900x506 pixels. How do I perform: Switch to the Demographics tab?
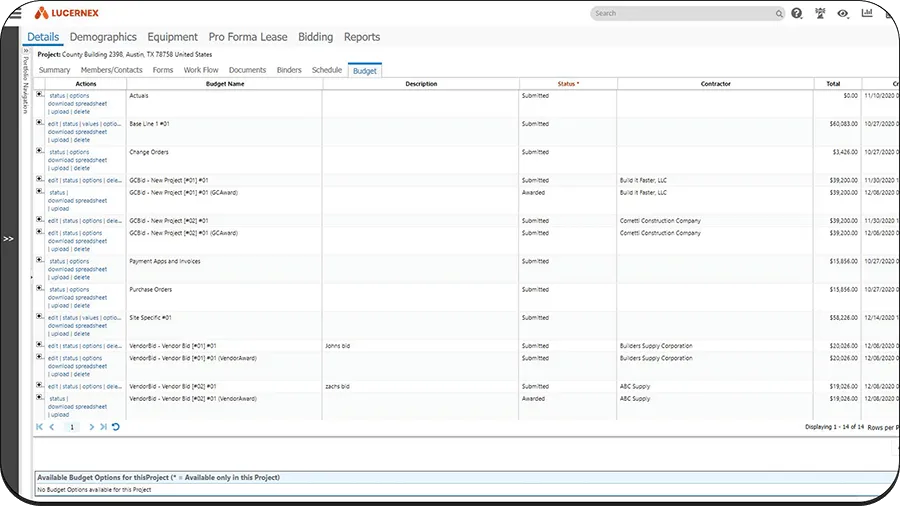coord(103,37)
